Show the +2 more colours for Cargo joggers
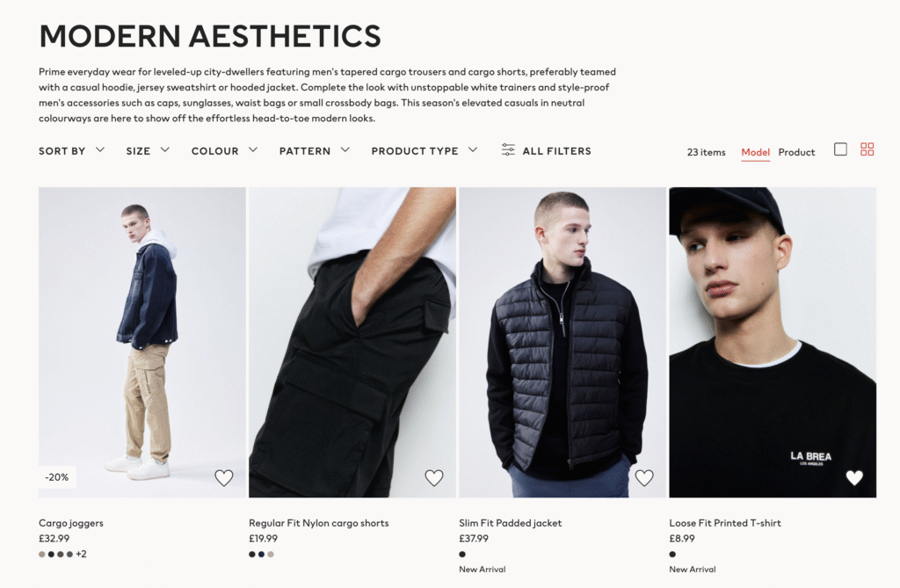The height and width of the screenshot is (588, 900). 81,554
